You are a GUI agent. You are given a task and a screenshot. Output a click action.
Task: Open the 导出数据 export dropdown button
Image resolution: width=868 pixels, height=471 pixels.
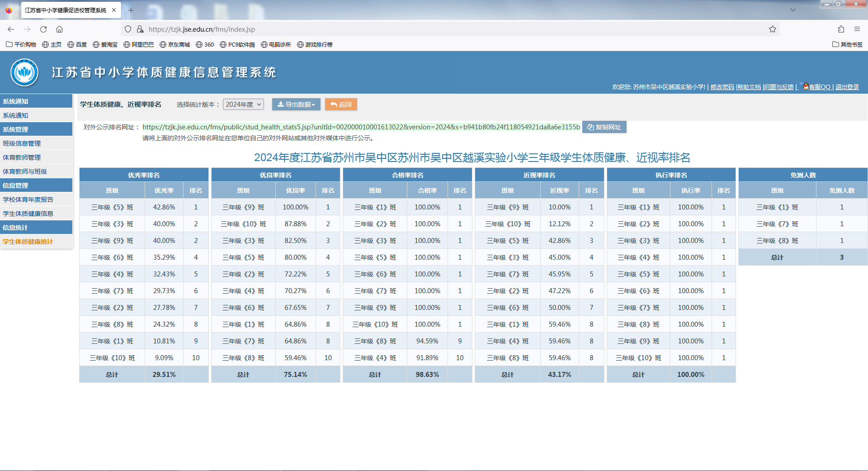coord(296,105)
